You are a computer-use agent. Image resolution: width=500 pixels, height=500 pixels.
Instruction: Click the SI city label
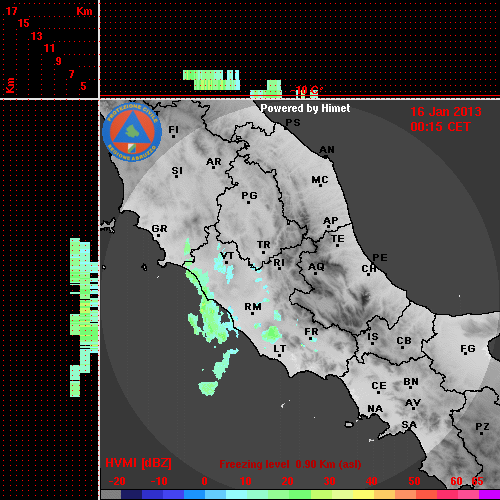(x=177, y=171)
